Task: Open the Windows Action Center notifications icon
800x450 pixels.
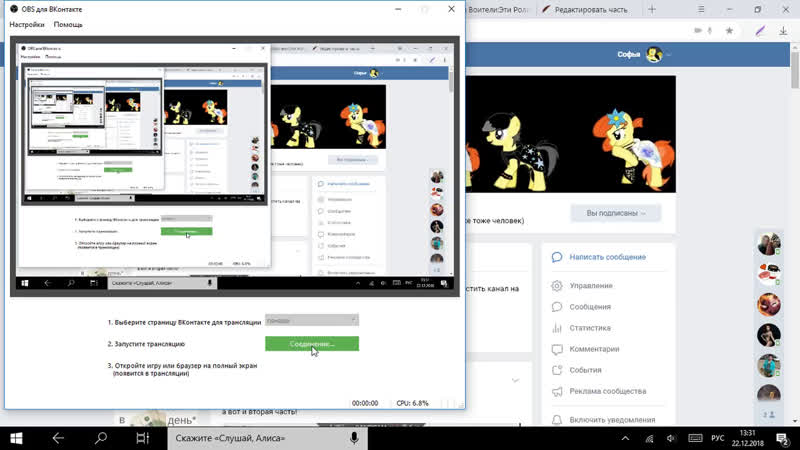Action: 782,438
